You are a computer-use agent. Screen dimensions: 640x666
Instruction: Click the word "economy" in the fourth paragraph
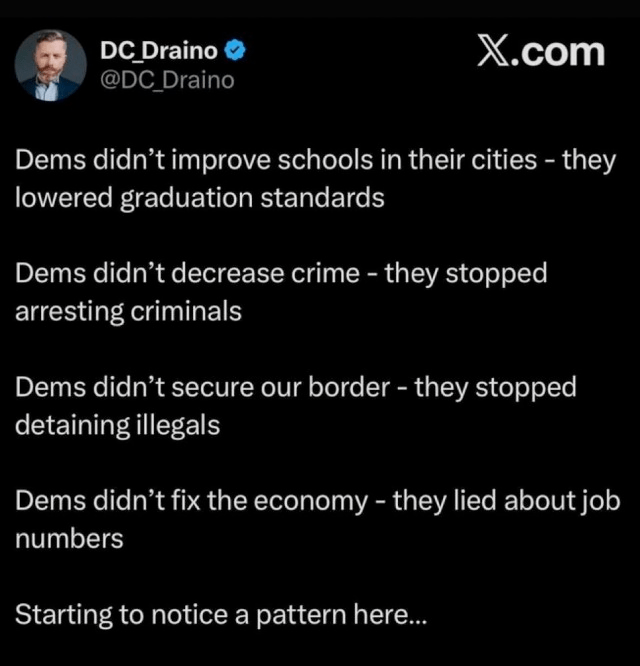[311, 502]
